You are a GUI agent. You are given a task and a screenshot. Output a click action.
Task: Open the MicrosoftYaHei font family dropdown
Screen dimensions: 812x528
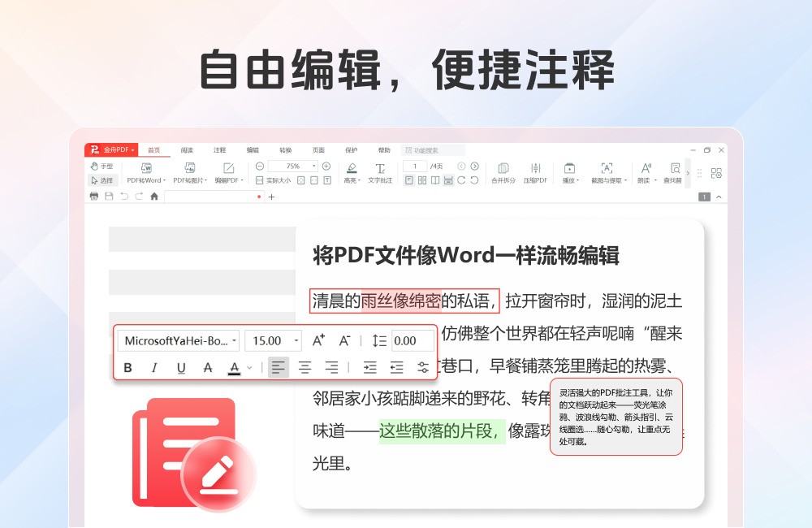pos(178,341)
